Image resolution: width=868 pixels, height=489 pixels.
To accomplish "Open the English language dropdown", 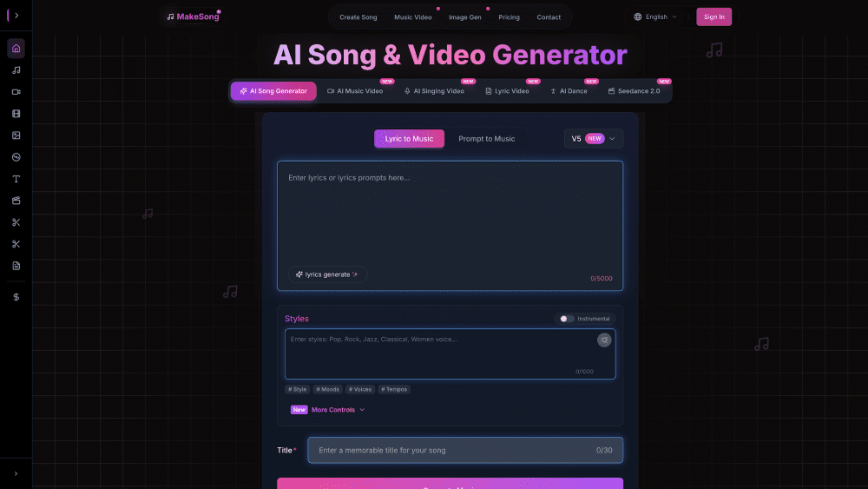I will click(655, 17).
